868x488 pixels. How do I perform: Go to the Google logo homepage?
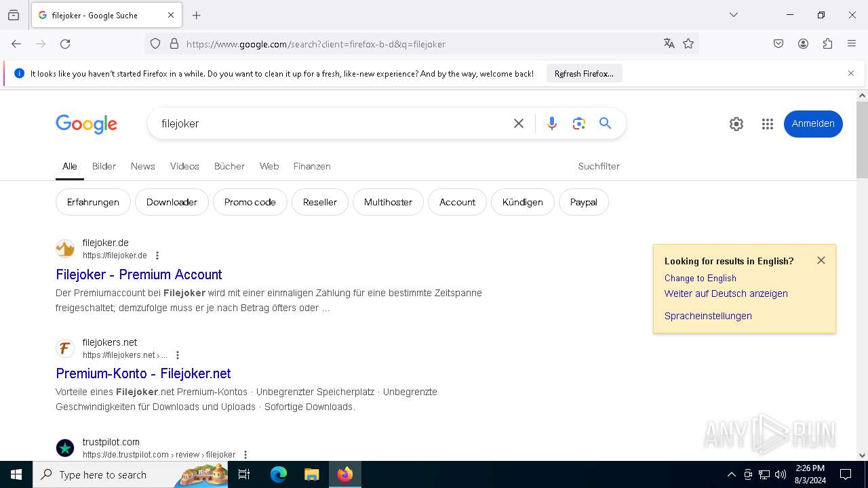coord(86,124)
